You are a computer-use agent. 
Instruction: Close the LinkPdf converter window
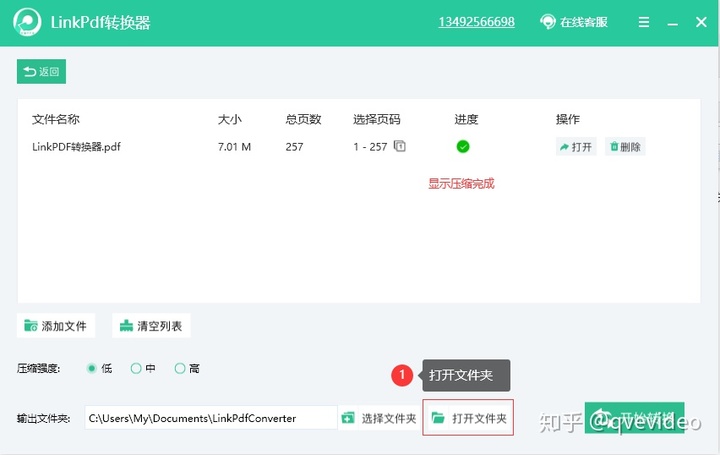click(x=701, y=22)
